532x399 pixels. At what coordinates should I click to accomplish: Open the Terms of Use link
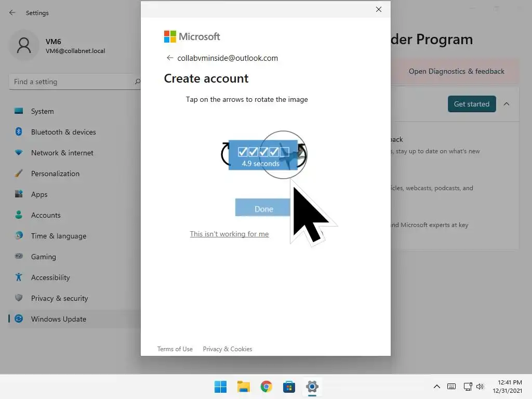coord(175,349)
